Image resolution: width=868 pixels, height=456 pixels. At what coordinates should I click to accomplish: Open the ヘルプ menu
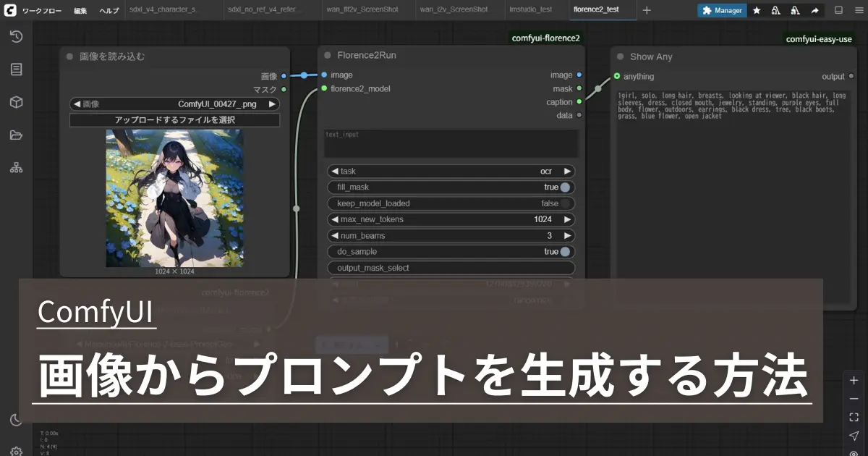tap(110, 10)
